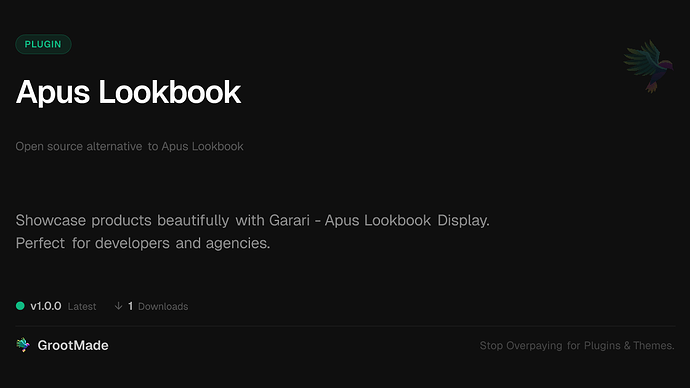Click the GrootMade brand name
This screenshot has height=388, width=690.
click(x=73, y=345)
